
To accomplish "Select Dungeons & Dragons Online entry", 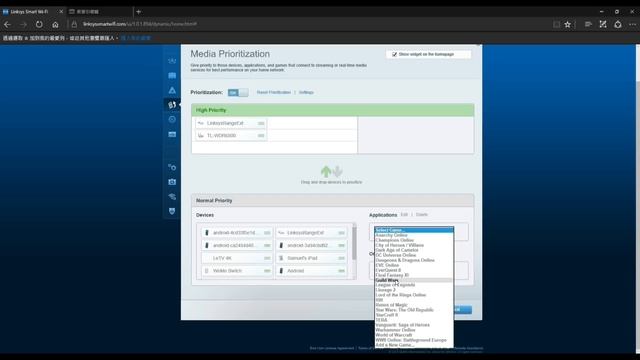I will (413, 260).
